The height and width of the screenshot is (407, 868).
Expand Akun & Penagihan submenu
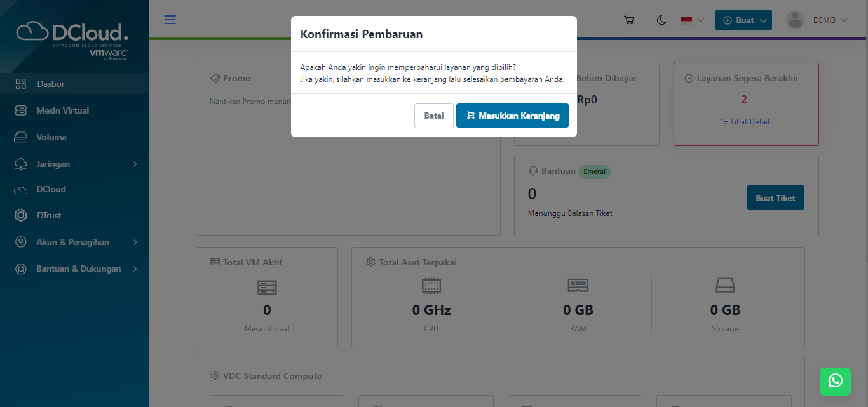point(74,242)
